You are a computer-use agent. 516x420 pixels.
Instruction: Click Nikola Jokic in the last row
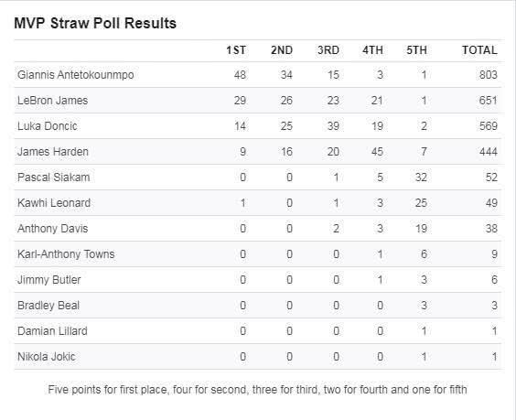coord(47,357)
